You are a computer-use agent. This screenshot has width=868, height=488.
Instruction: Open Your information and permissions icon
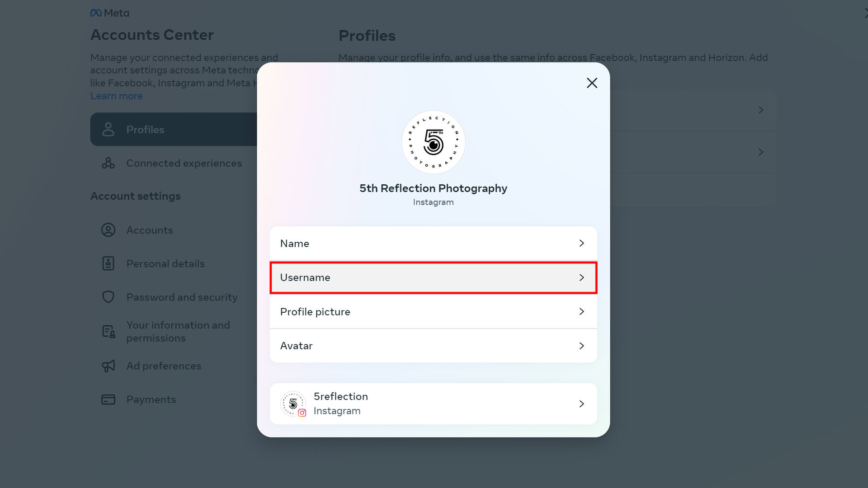pyautogui.click(x=108, y=332)
